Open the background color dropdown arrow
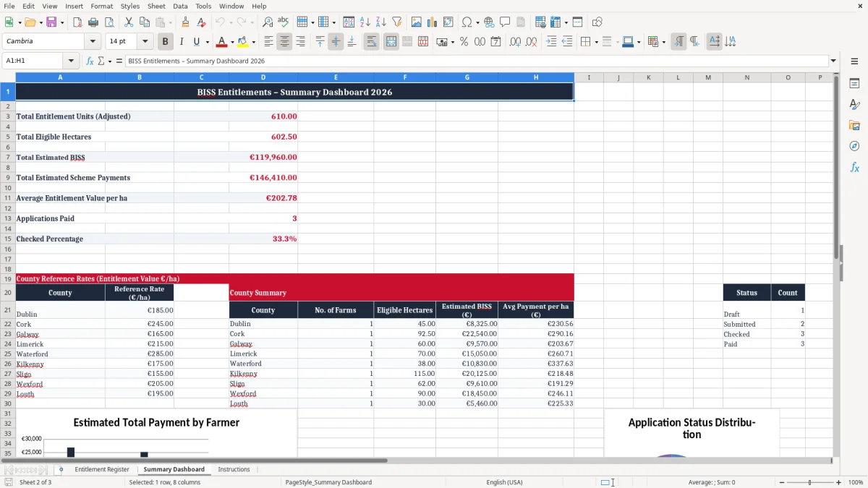The width and height of the screenshot is (868, 488). tap(253, 42)
